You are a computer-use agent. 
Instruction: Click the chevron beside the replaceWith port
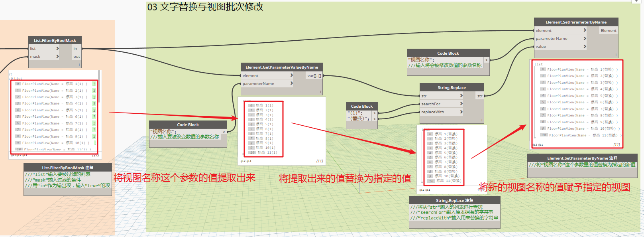461,112
